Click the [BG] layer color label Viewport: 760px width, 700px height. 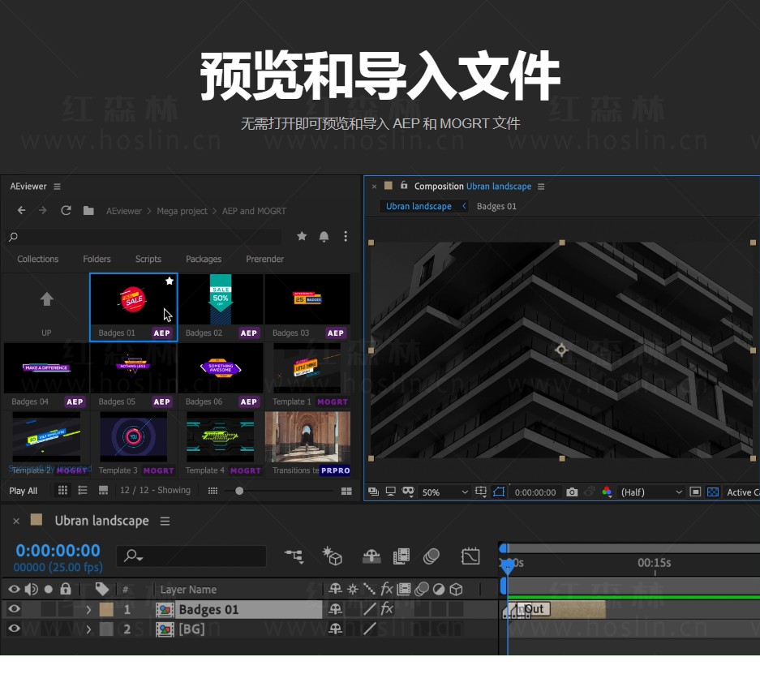click(x=106, y=629)
